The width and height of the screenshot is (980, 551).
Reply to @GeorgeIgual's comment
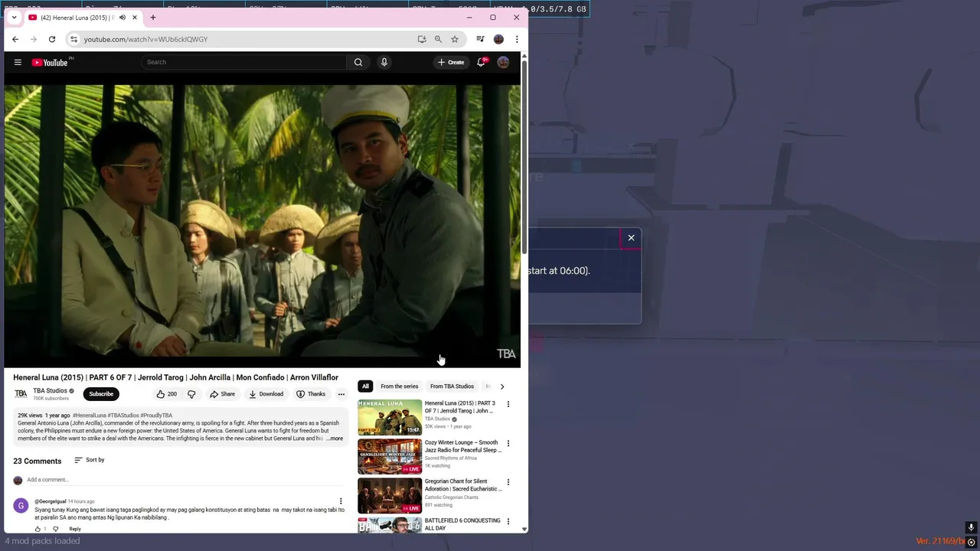75,529
